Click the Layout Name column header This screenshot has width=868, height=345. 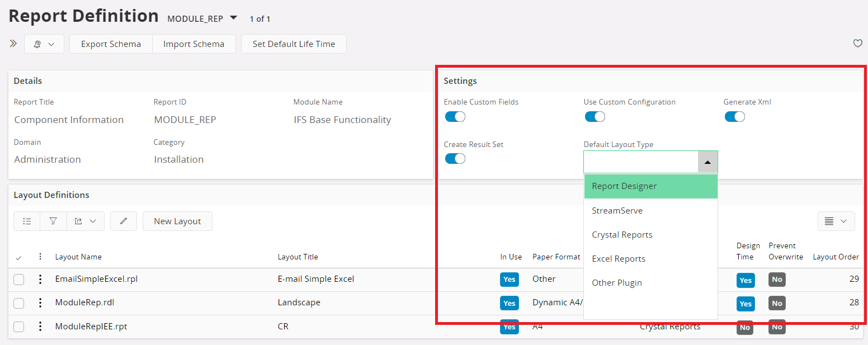click(x=78, y=257)
